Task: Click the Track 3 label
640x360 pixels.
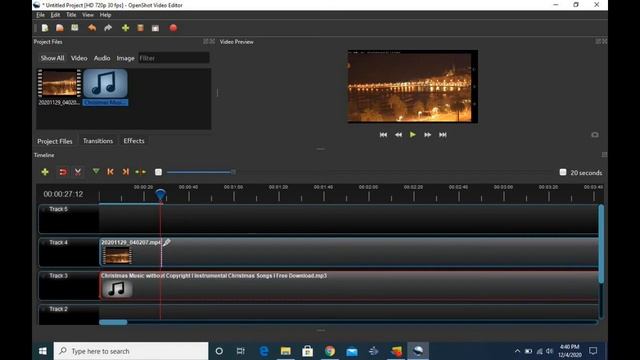Action: tap(58, 276)
